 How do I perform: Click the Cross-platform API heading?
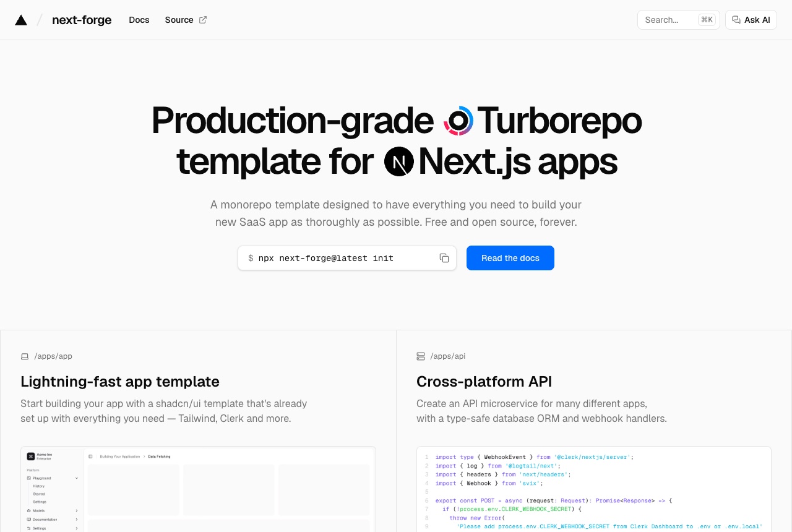(484, 381)
